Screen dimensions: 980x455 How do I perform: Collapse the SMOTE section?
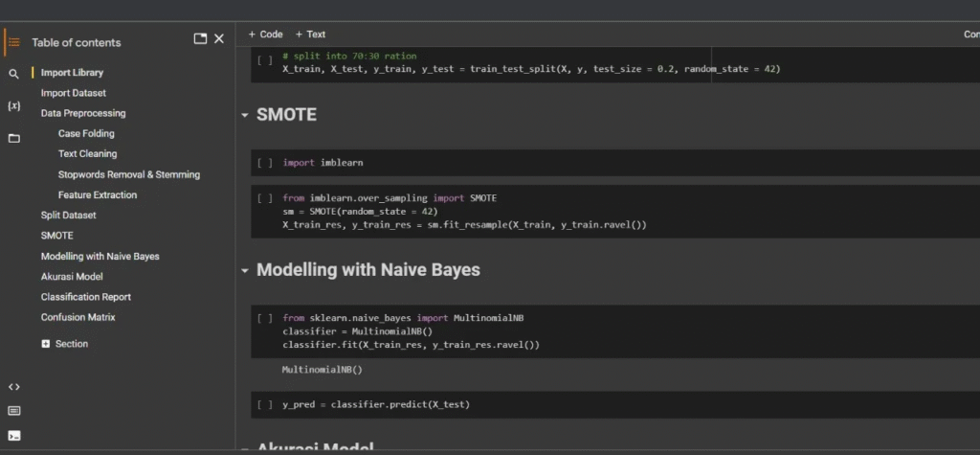pos(245,115)
